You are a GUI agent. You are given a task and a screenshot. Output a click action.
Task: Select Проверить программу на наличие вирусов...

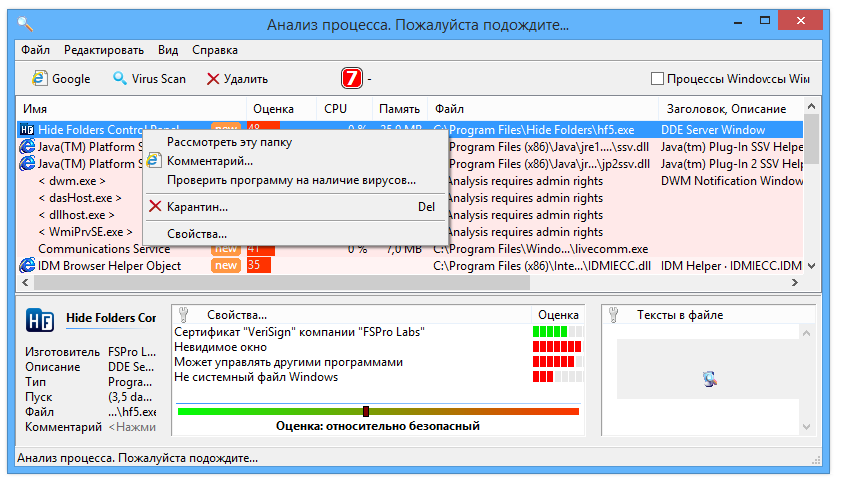pyautogui.click(x=291, y=180)
